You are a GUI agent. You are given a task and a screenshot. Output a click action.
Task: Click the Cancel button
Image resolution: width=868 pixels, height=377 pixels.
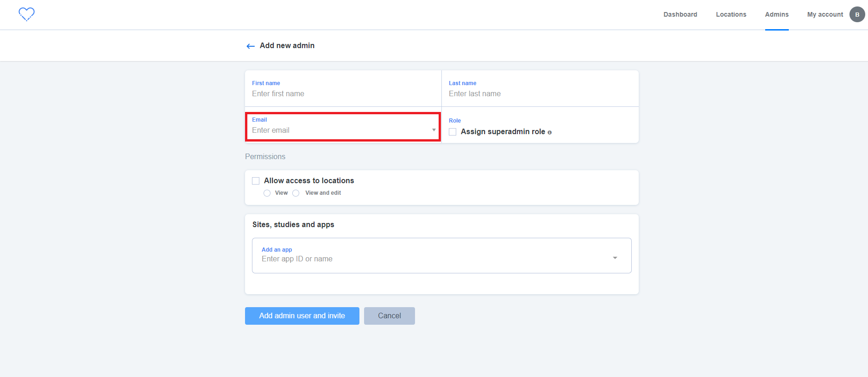coord(390,316)
